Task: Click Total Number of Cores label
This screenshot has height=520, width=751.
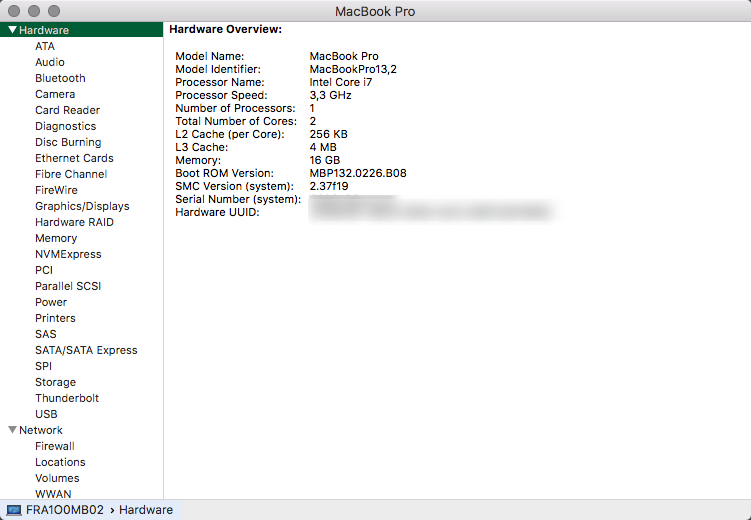Action: (236, 121)
